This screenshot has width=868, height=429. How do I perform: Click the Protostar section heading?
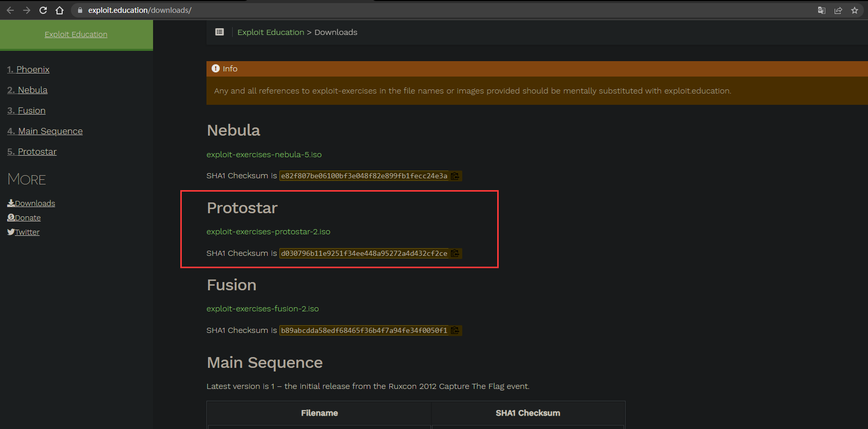(x=242, y=208)
